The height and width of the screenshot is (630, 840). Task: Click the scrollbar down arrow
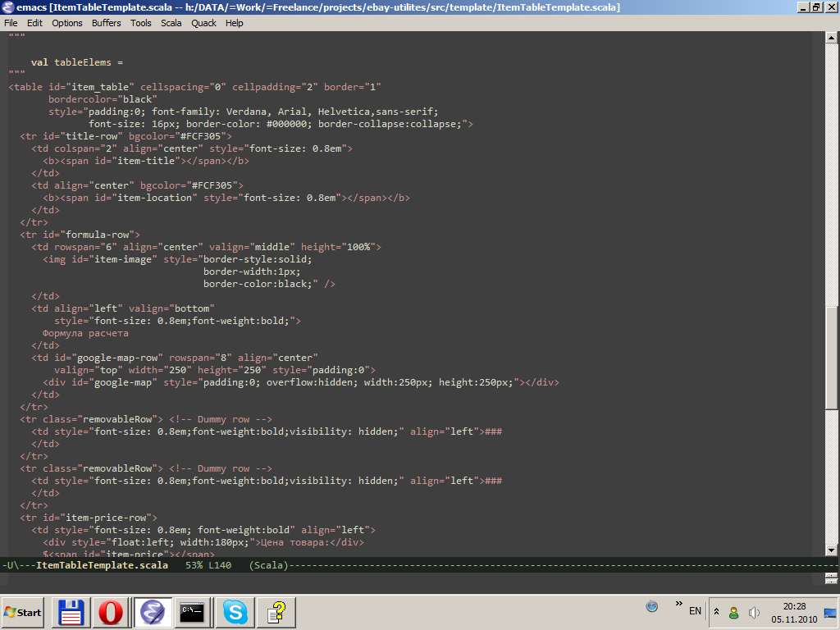point(831,550)
